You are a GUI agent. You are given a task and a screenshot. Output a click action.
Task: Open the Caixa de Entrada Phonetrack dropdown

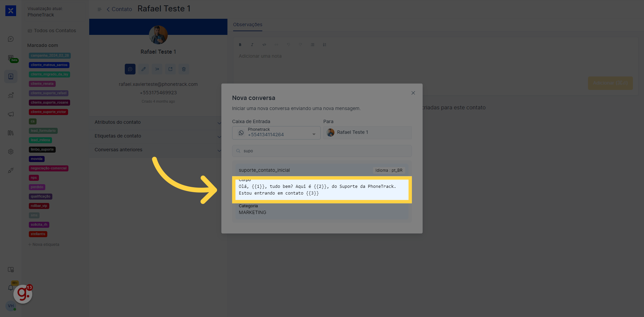tap(276, 133)
